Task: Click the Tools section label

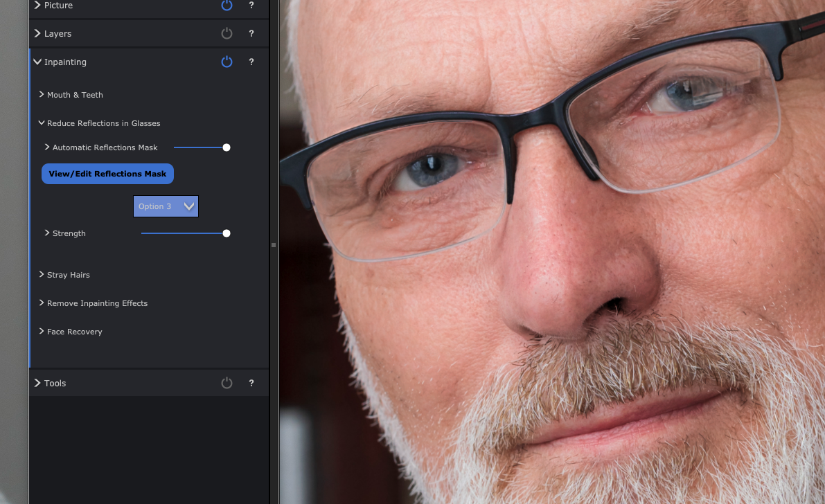Action: click(x=55, y=383)
